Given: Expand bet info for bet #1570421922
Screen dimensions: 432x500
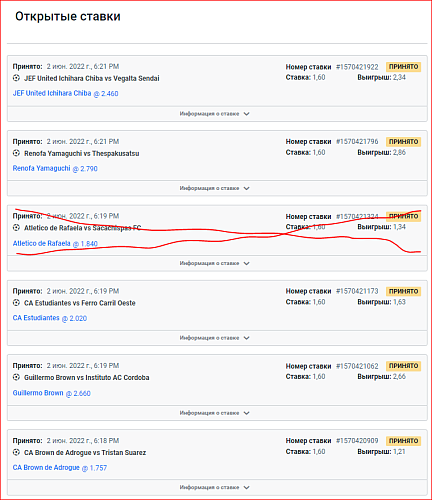Looking at the screenshot, I should [x=217, y=114].
